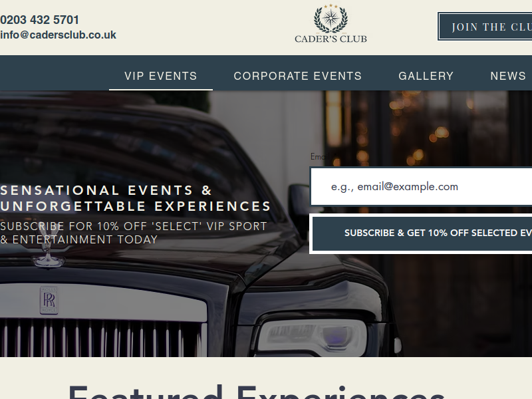Click the Cader's Club logo text
The height and width of the screenshot is (399, 532).
click(x=331, y=39)
